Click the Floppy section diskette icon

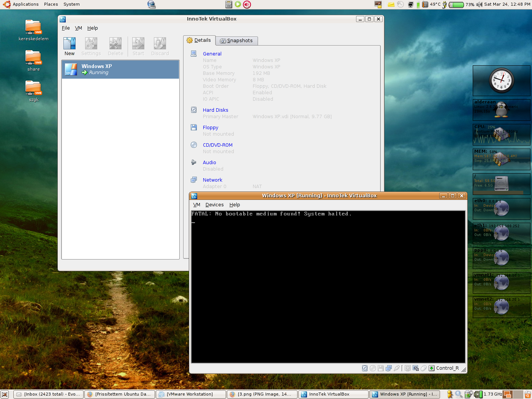click(194, 127)
